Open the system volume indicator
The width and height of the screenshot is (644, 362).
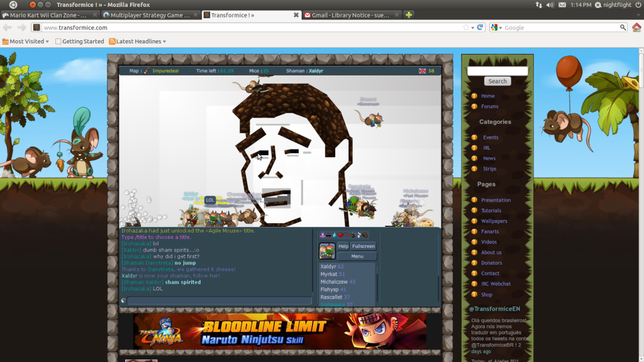coord(550,4)
